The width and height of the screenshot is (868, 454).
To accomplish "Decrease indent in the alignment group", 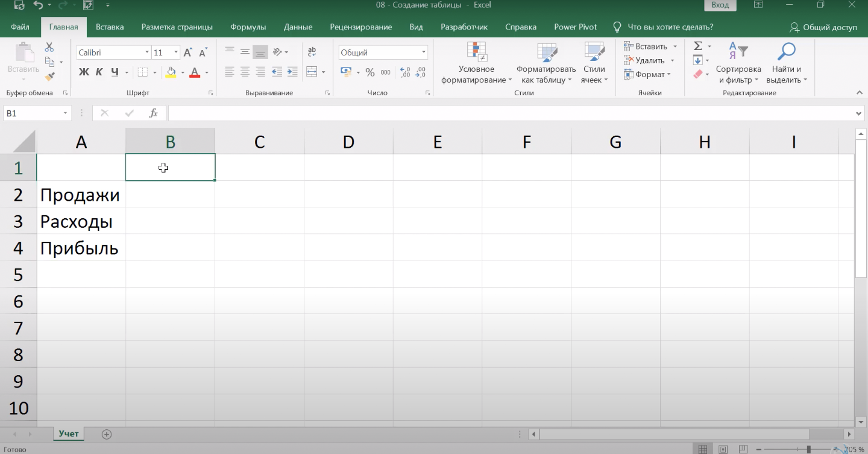I will (x=277, y=72).
